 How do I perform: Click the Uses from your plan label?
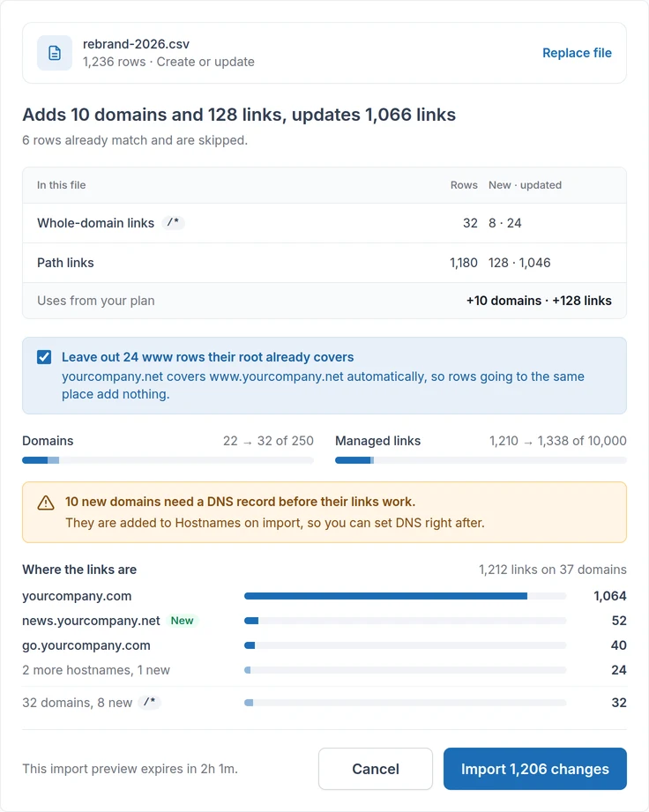pyautogui.click(x=96, y=301)
